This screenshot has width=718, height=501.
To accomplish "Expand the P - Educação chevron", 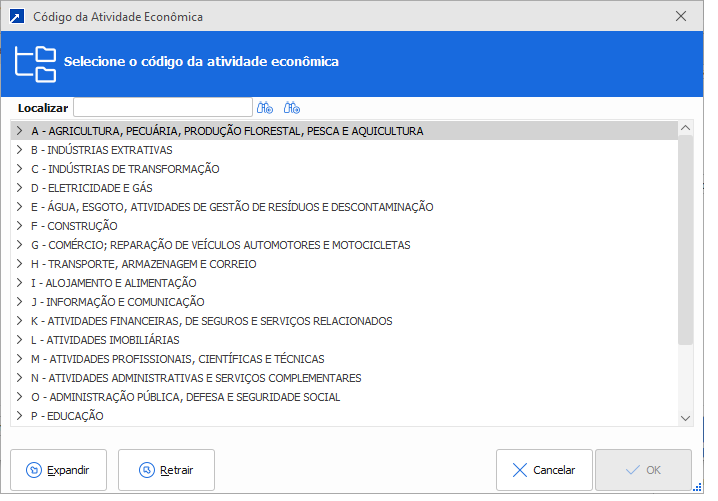I will (x=19, y=416).
